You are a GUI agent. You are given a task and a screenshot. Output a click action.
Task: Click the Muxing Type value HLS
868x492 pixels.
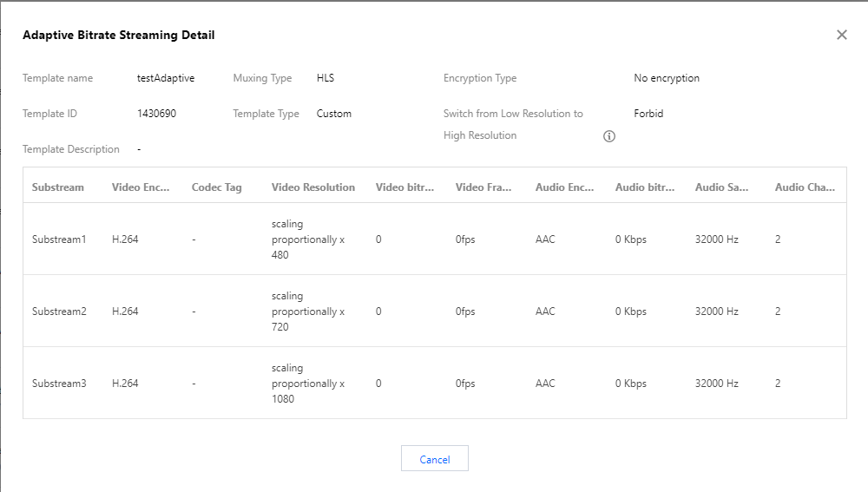pos(325,78)
